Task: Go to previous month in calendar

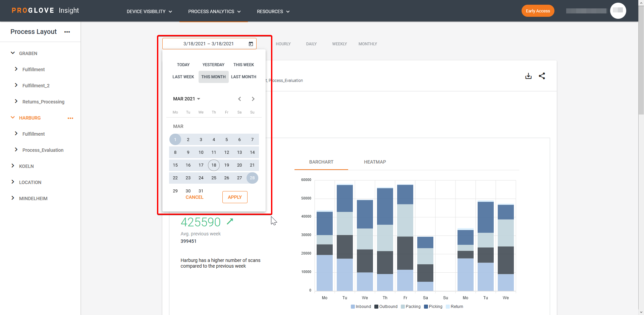Action: [239, 99]
